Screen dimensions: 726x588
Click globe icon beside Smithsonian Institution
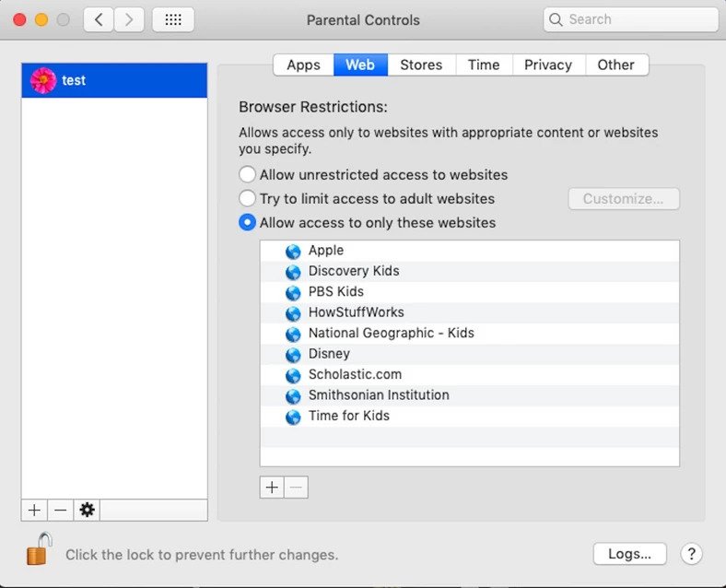click(293, 396)
